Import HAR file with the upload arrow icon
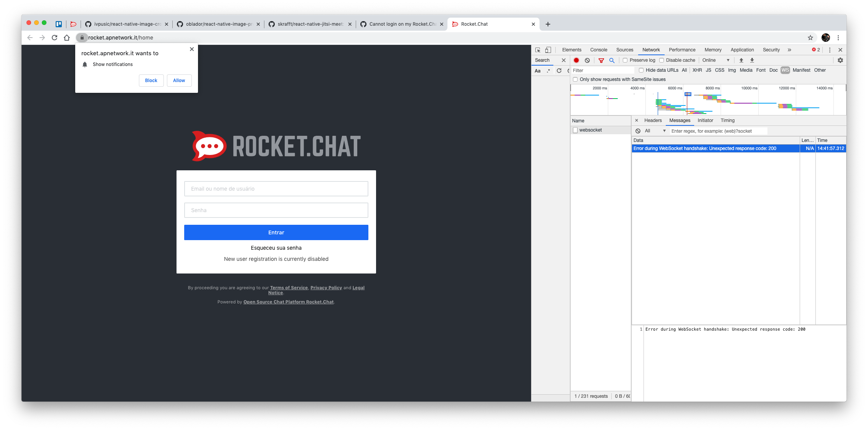Viewport: 868px width, 430px height. click(x=741, y=60)
